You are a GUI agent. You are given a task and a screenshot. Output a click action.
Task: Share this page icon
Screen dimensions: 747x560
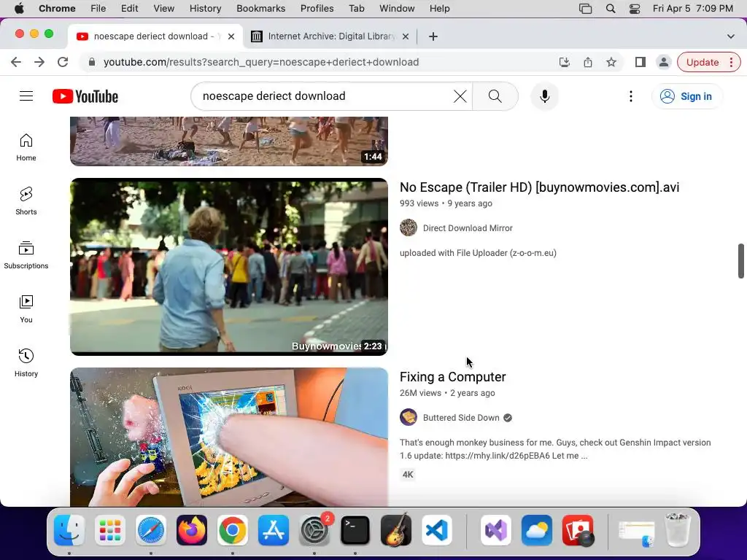tap(588, 62)
